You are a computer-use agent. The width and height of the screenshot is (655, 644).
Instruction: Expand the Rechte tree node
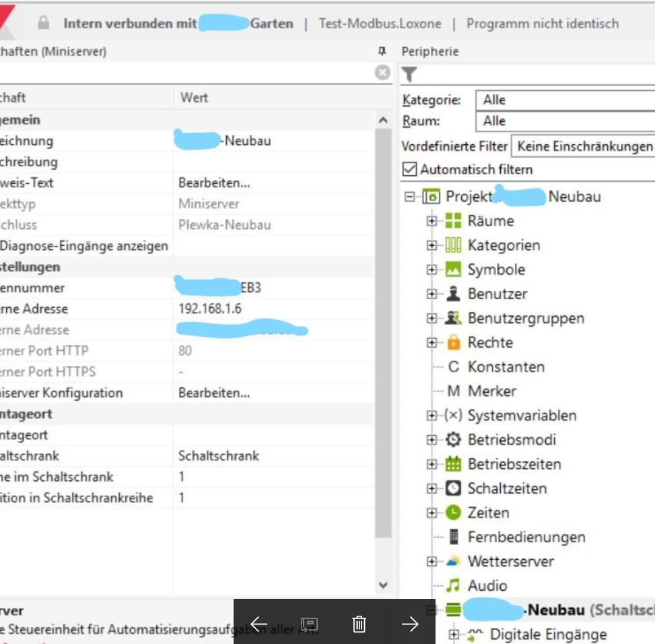click(432, 342)
